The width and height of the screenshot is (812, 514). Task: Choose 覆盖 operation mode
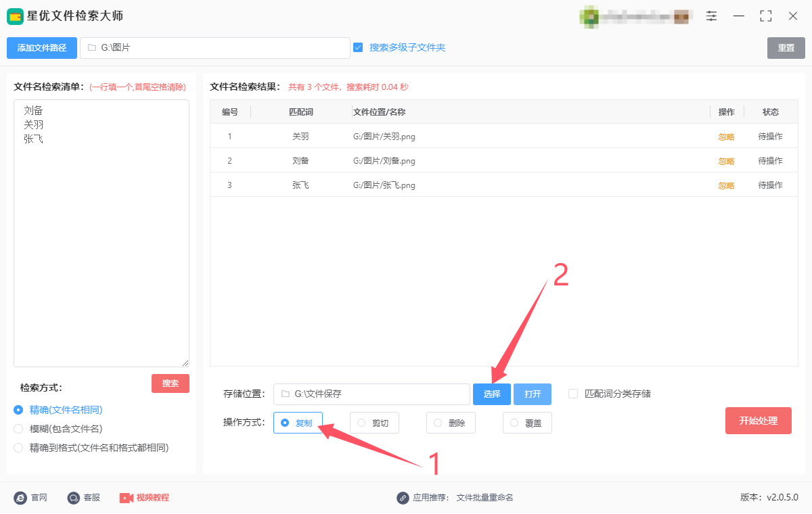[527, 423]
